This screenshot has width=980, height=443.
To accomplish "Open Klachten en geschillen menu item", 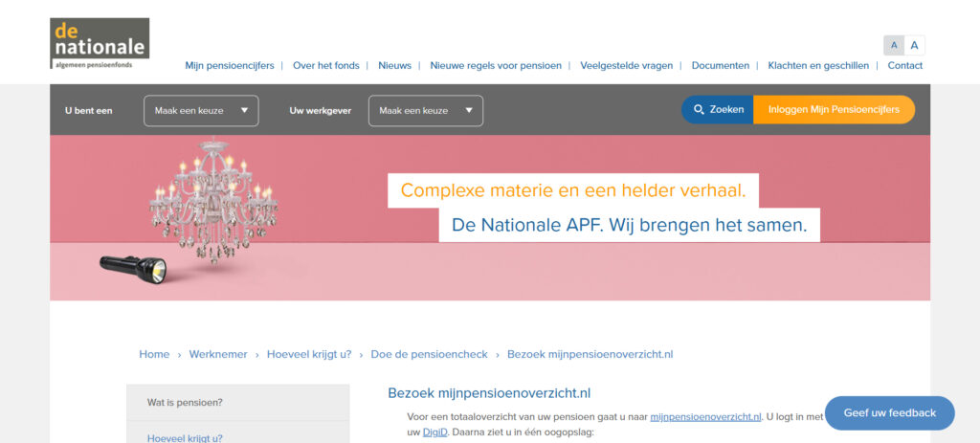I will 818,66.
